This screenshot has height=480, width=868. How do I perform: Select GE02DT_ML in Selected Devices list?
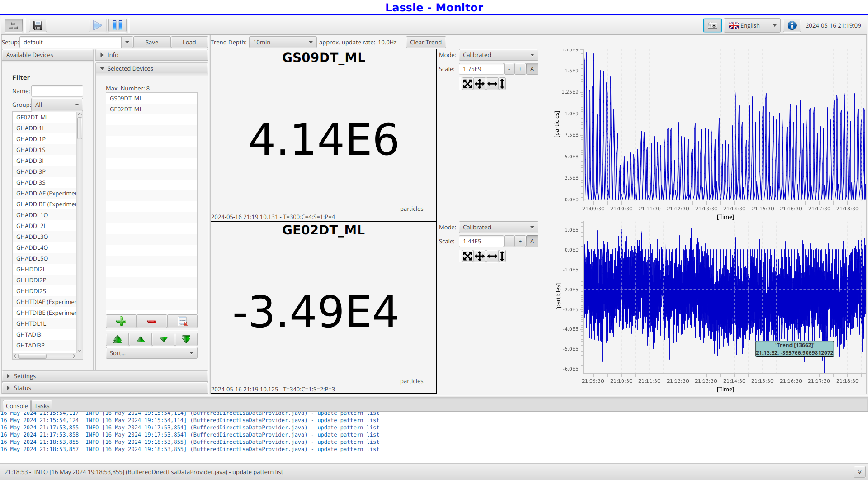pyautogui.click(x=151, y=109)
